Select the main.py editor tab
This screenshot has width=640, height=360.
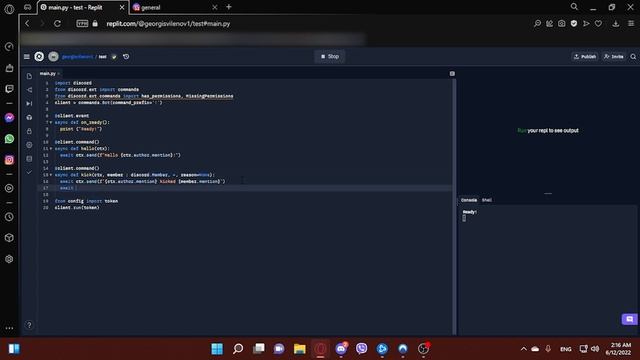[48, 73]
